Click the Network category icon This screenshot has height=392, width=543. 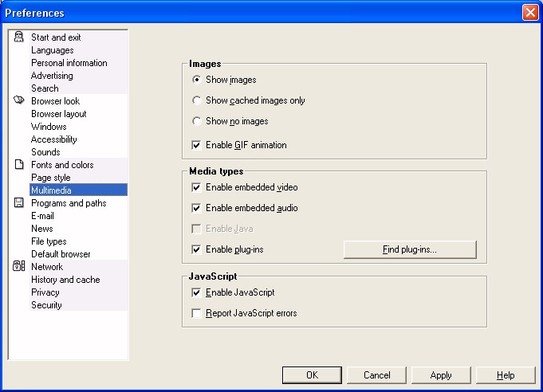18,266
